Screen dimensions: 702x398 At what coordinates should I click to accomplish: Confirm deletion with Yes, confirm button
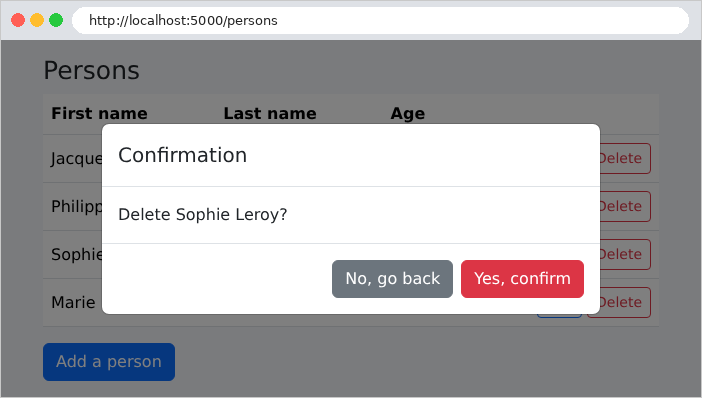tap(522, 279)
